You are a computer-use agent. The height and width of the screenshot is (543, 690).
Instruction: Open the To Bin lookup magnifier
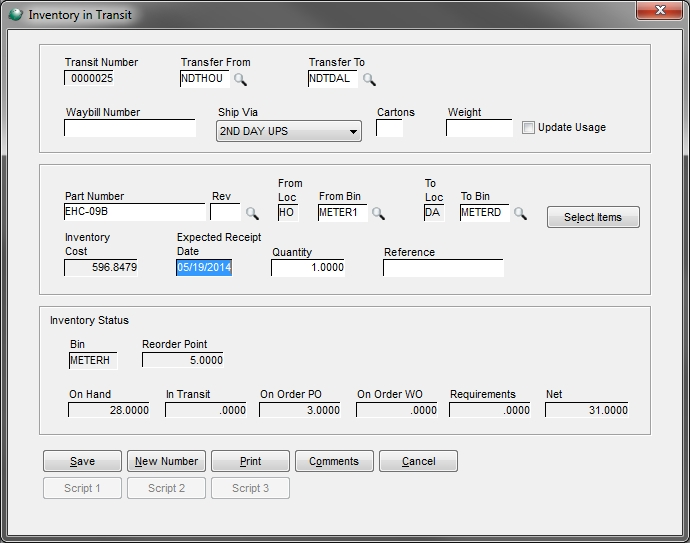click(x=520, y=213)
